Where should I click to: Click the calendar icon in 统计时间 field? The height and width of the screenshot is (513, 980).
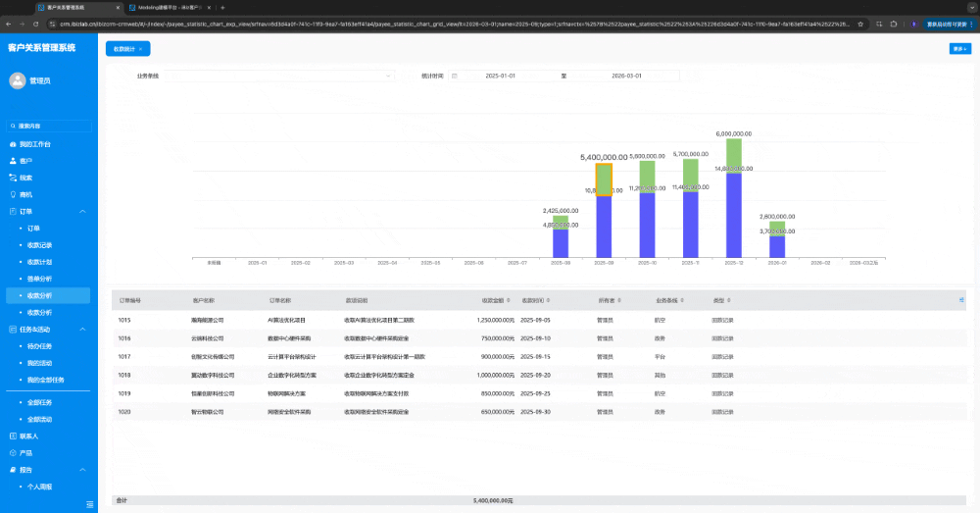point(454,76)
